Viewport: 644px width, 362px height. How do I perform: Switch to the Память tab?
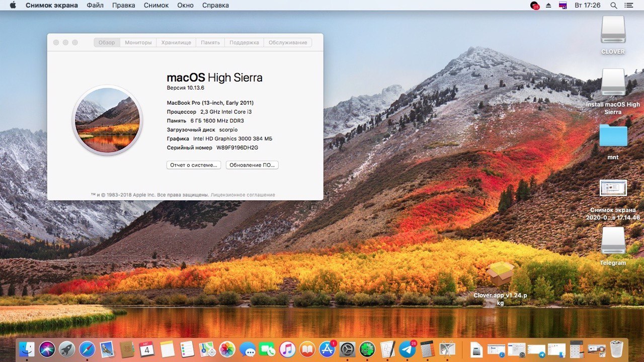210,43
